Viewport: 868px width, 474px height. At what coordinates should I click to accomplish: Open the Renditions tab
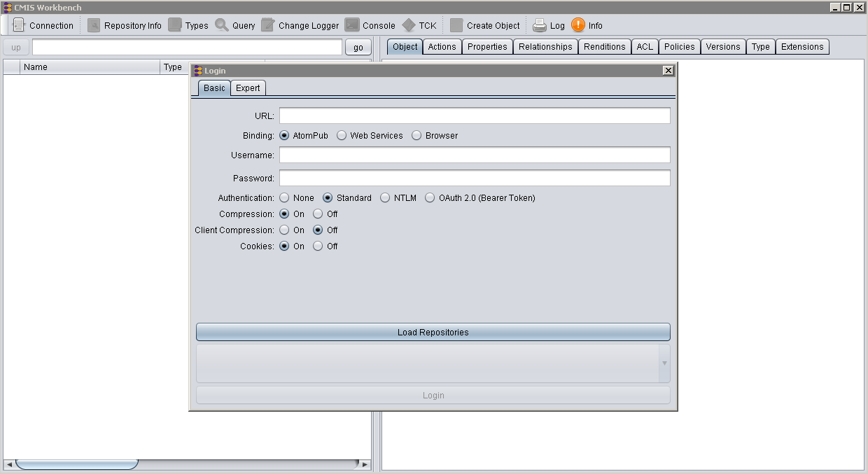point(605,47)
